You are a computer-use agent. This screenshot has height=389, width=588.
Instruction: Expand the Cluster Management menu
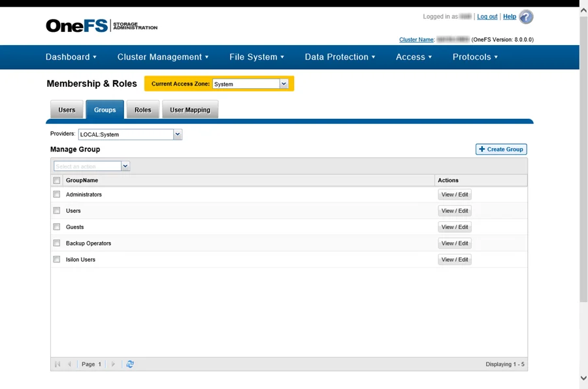click(x=163, y=57)
